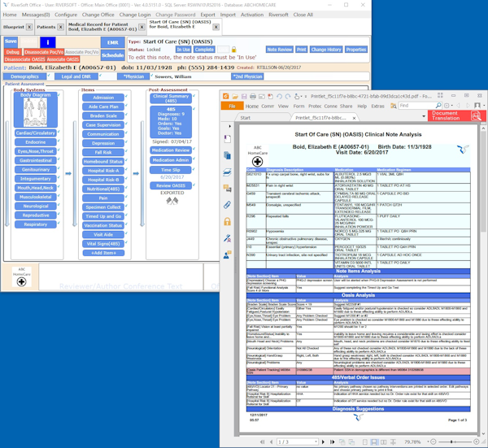Click the blue info 'i' button
This screenshot has height=448, width=488.
point(48,42)
